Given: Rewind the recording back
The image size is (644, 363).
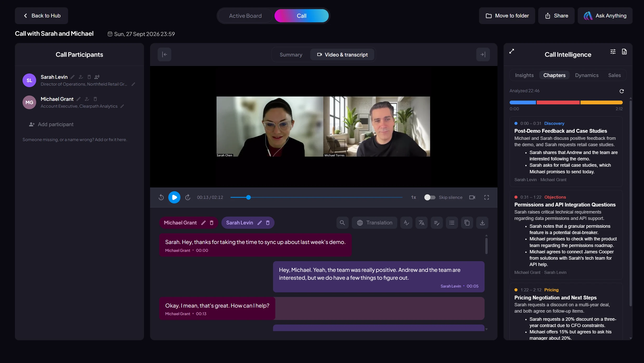Looking at the screenshot, I should [x=161, y=197].
